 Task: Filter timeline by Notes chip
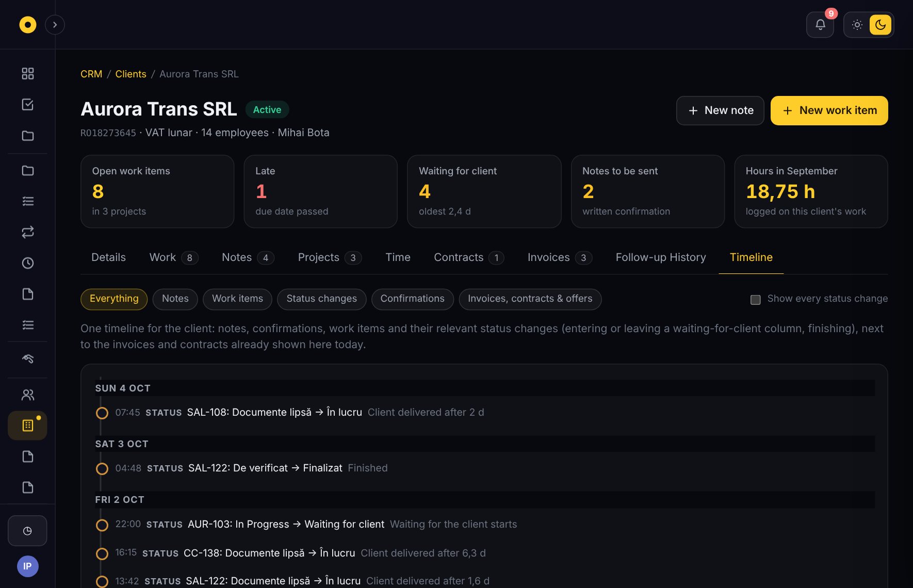(x=175, y=299)
